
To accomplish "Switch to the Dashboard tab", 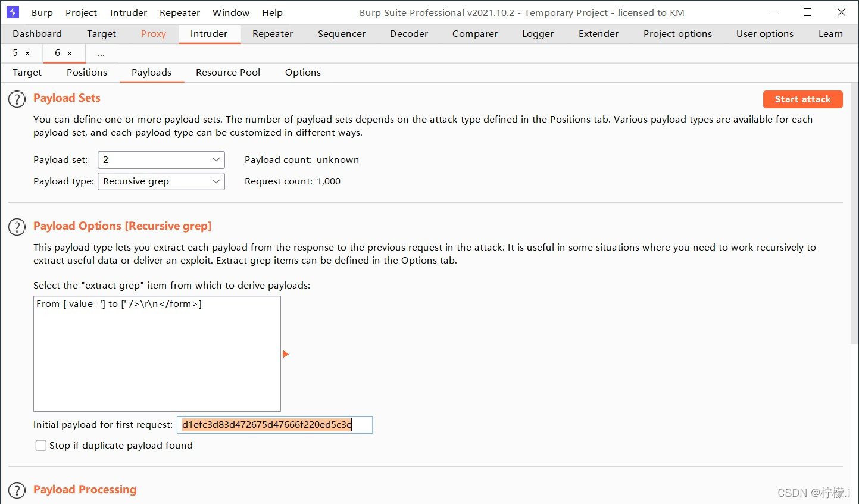I will (37, 34).
